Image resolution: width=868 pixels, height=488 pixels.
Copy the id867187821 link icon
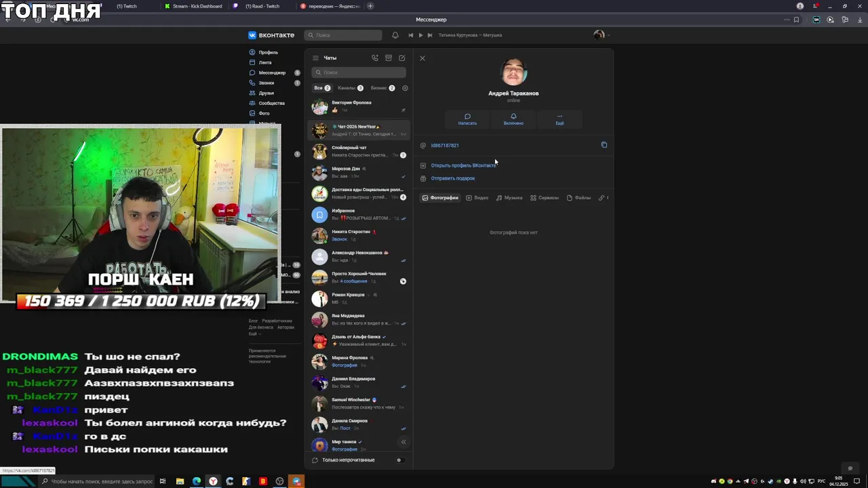click(x=604, y=145)
